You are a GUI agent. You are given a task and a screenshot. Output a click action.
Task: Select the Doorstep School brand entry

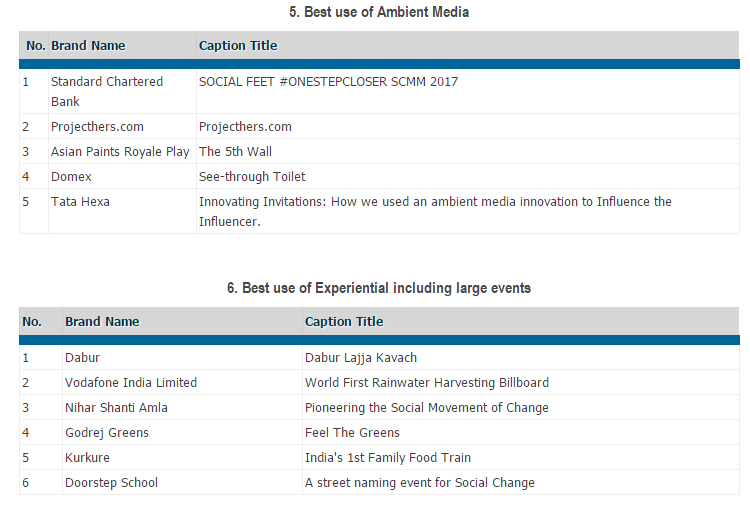pyautogui.click(x=111, y=483)
